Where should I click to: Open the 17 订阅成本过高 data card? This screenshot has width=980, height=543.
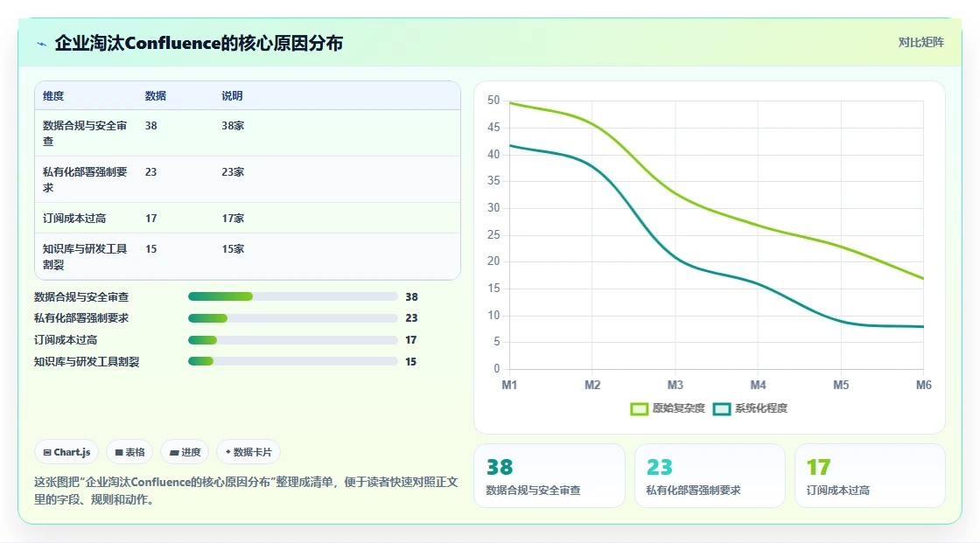(870, 476)
